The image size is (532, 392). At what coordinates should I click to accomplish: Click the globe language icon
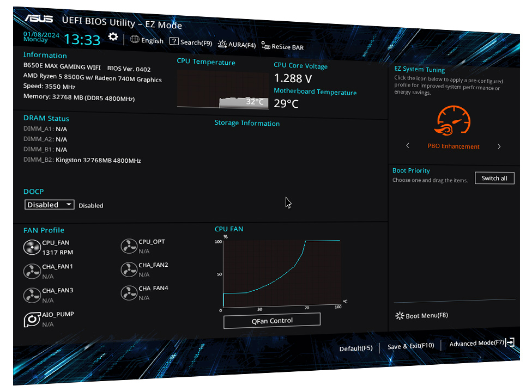click(135, 39)
